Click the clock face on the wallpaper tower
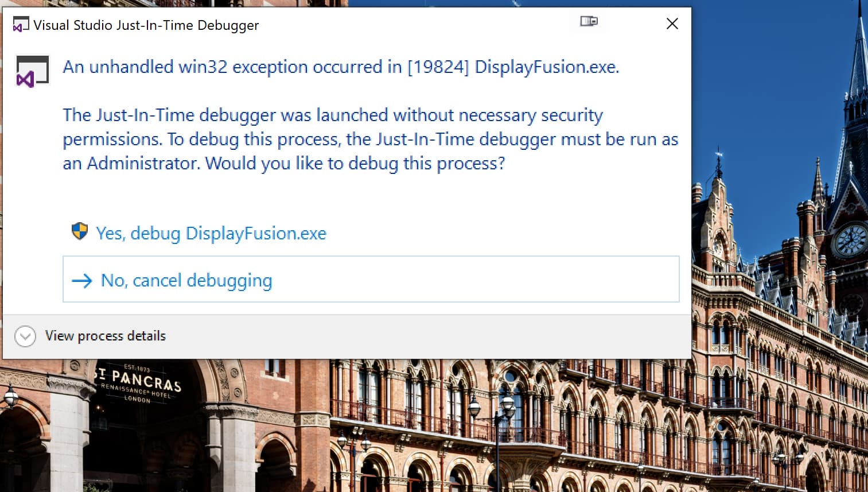This screenshot has width=868, height=492. pyautogui.click(x=850, y=240)
